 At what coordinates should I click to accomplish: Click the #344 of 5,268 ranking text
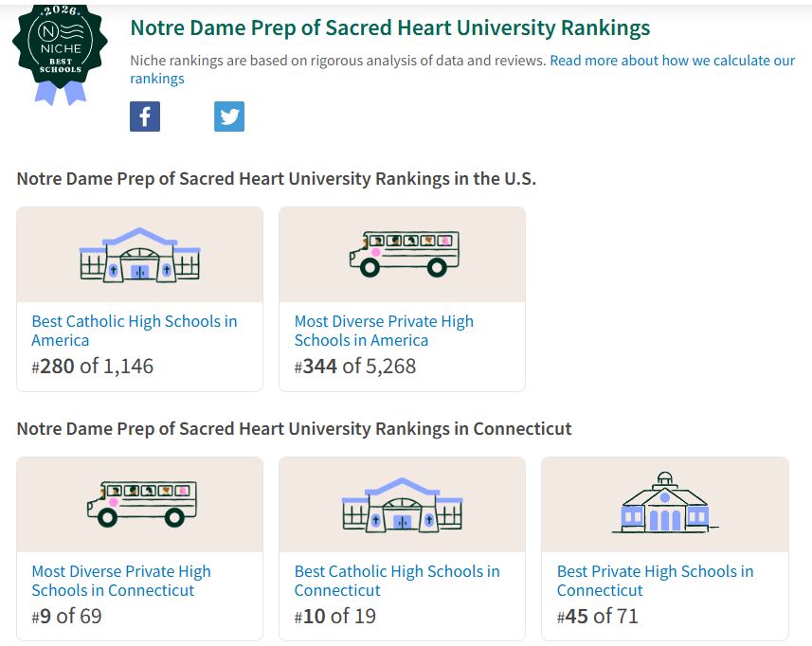[355, 367]
